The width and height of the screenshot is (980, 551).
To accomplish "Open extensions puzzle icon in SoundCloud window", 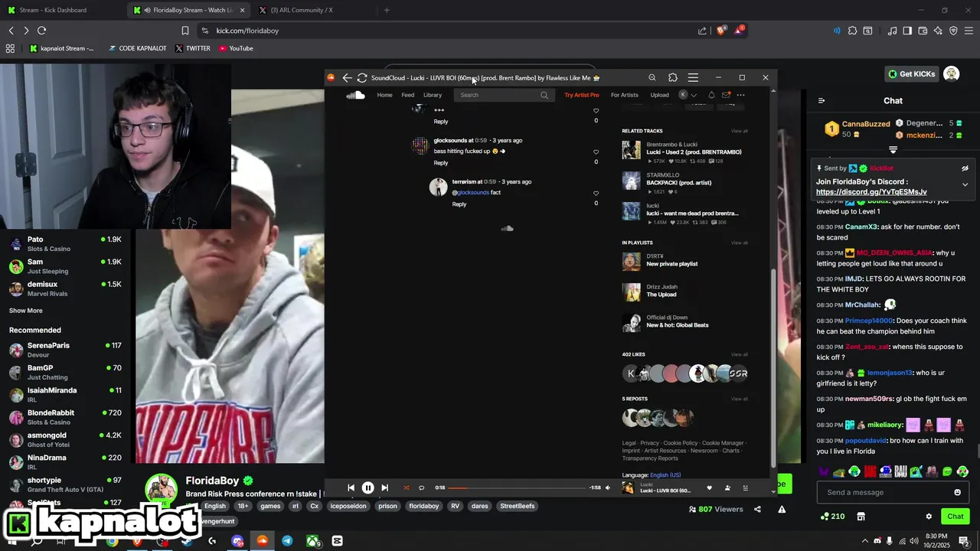I will pyautogui.click(x=673, y=77).
